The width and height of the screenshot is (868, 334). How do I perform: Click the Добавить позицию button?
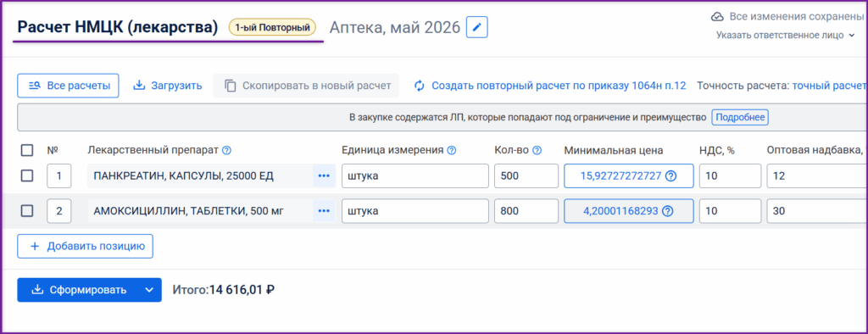pyautogui.click(x=86, y=247)
